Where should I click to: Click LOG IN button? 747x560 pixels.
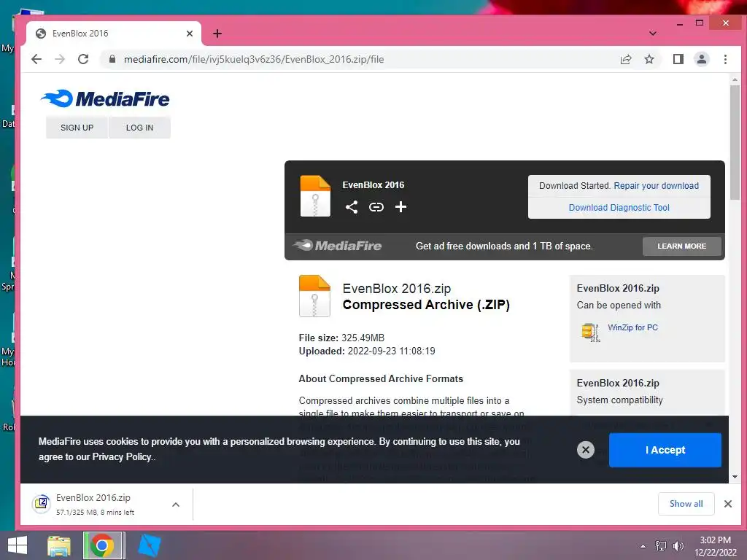tap(139, 128)
